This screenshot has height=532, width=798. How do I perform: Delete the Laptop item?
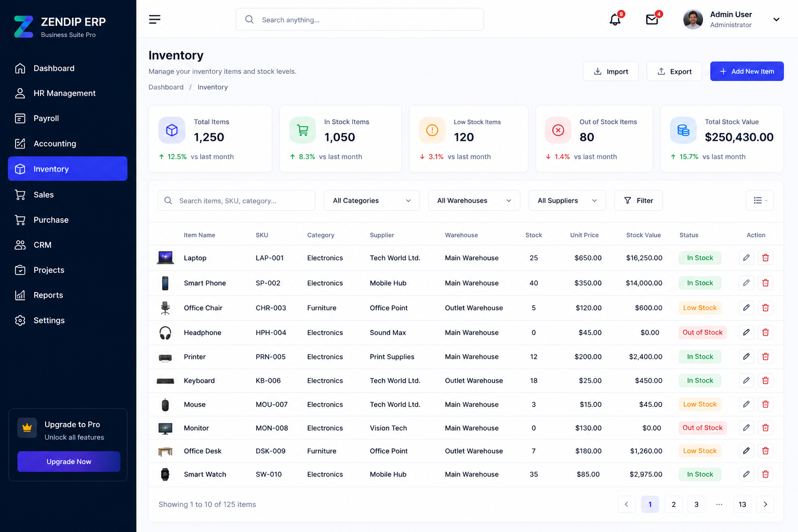point(765,258)
